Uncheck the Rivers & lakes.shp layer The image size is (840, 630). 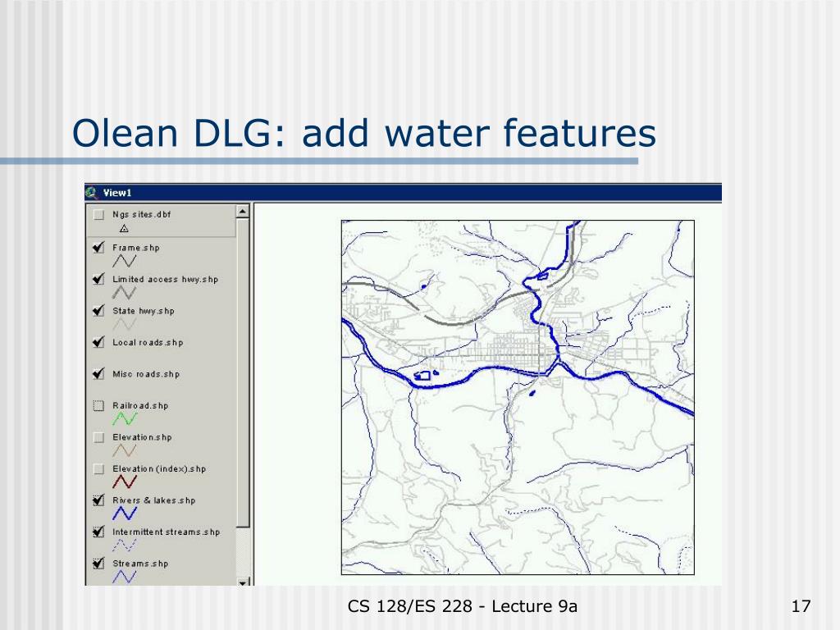[98, 500]
